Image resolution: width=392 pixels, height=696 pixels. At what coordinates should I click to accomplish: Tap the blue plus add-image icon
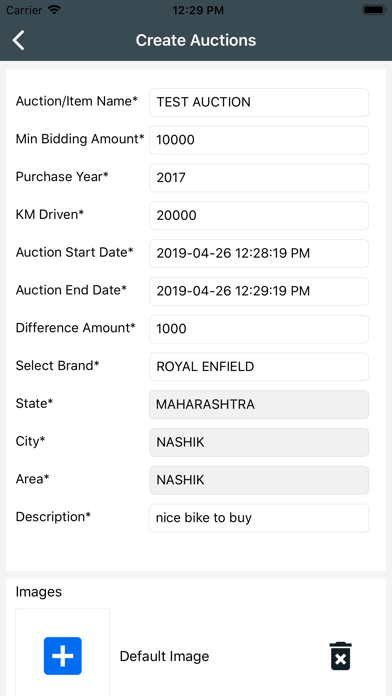click(x=63, y=656)
